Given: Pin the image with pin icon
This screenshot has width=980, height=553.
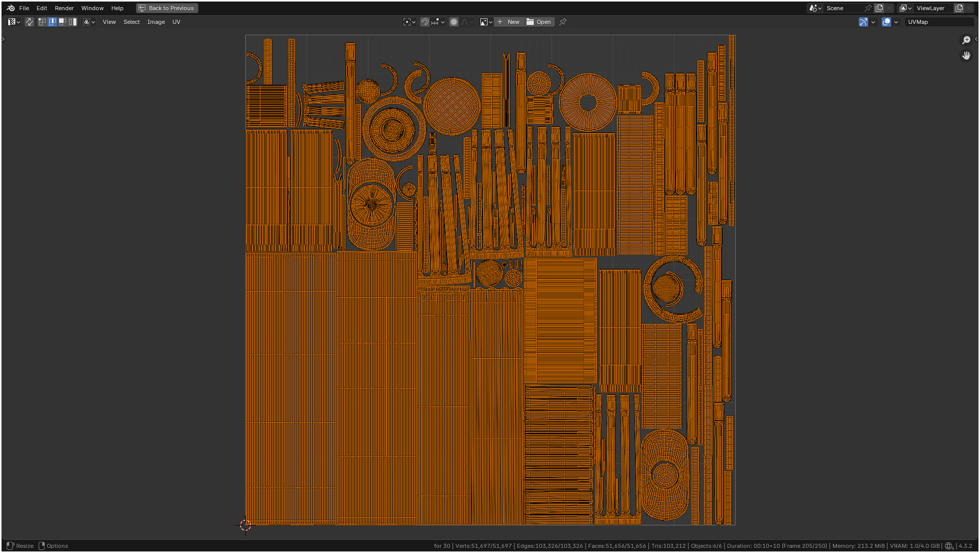Looking at the screenshot, I should click(x=563, y=22).
